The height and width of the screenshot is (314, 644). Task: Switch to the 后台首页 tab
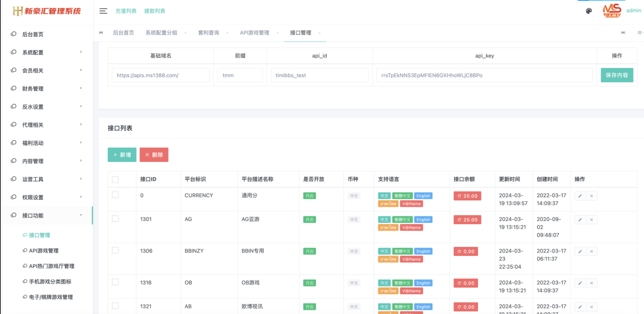pos(123,33)
